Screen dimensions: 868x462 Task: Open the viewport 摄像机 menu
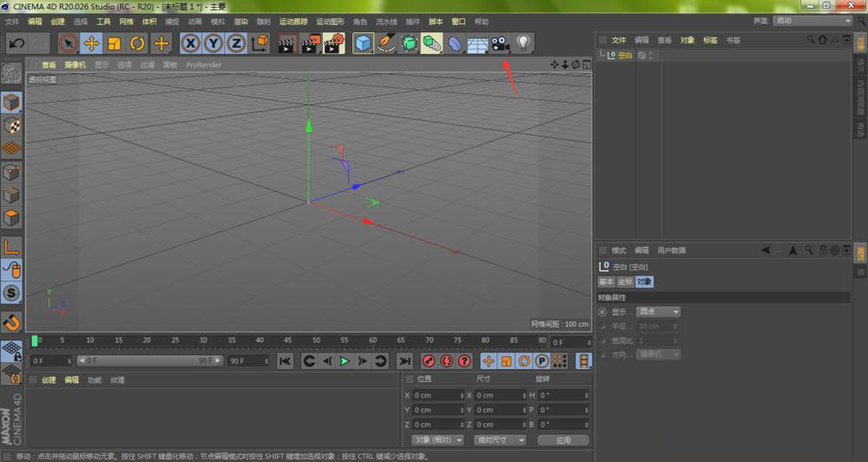coord(76,65)
